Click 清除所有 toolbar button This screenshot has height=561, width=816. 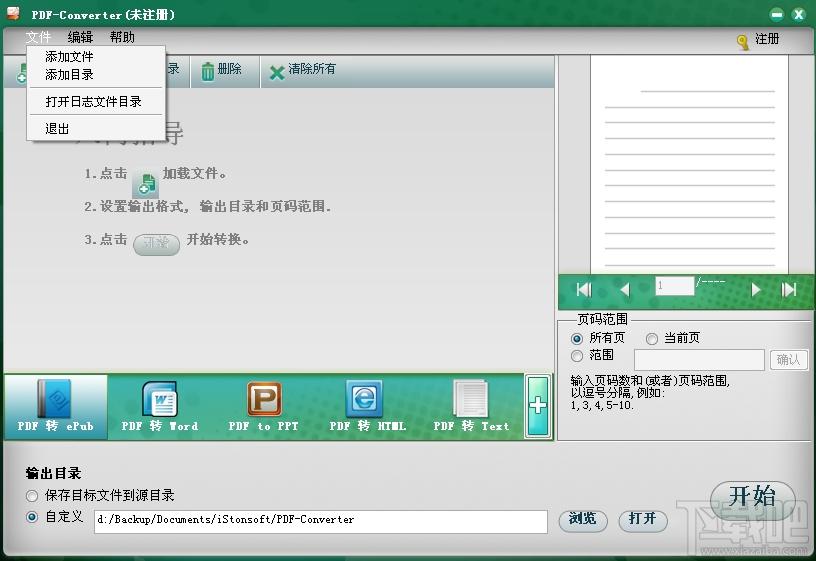click(303, 71)
